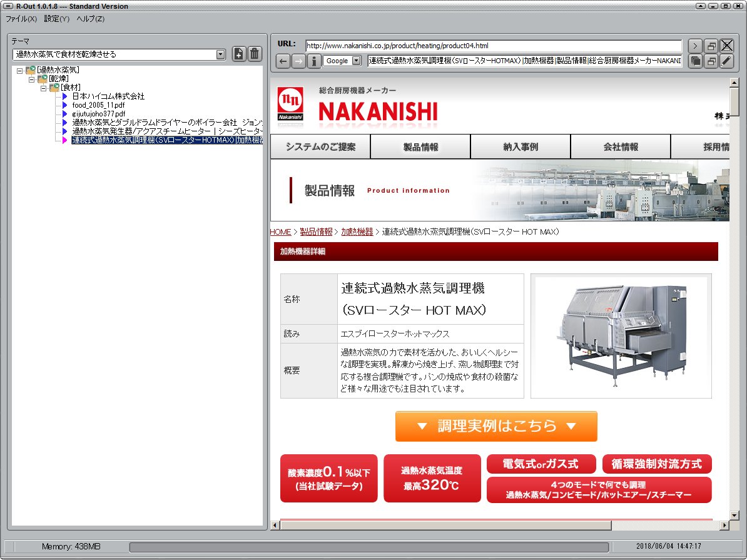Click the crossed-out box icon in the URL row
This screenshot has width=747, height=560.
[726, 46]
